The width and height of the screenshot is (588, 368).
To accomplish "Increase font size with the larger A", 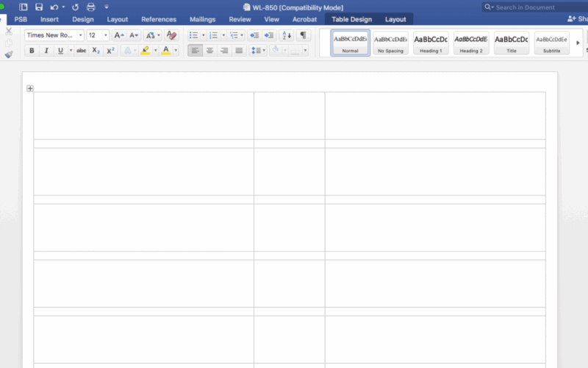I will (x=119, y=35).
